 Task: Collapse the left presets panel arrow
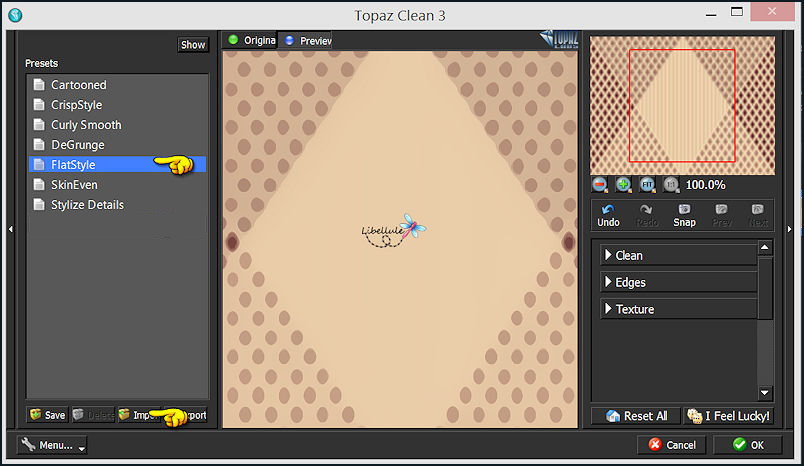tap(11, 229)
